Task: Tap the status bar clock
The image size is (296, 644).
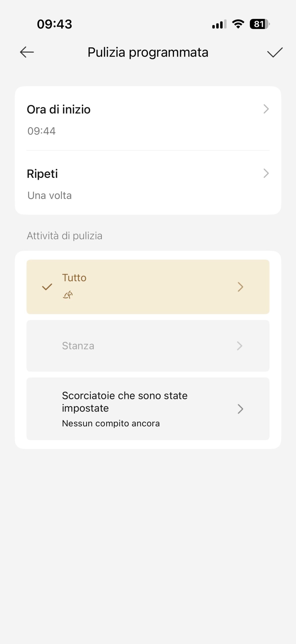Action: [x=54, y=24]
